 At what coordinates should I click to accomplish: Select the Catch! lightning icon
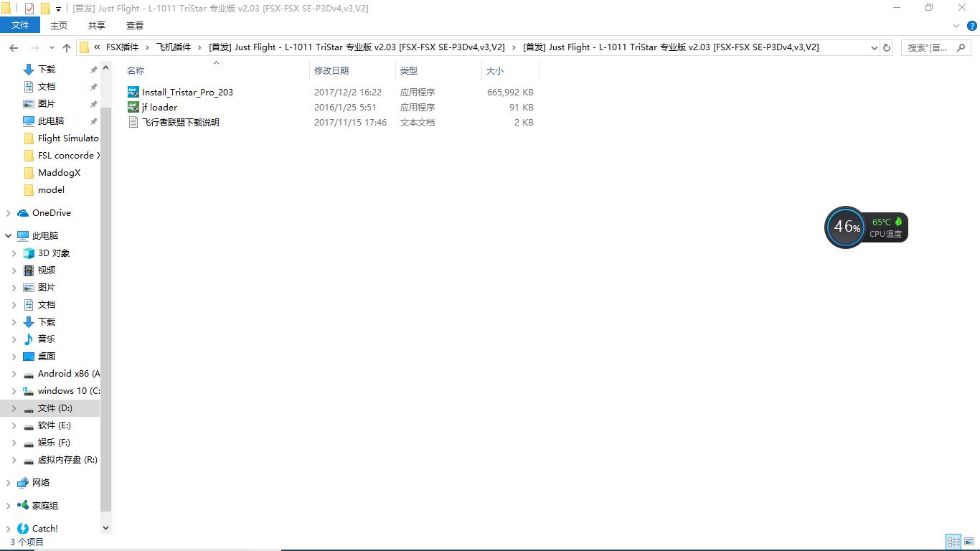[x=23, y=528]
